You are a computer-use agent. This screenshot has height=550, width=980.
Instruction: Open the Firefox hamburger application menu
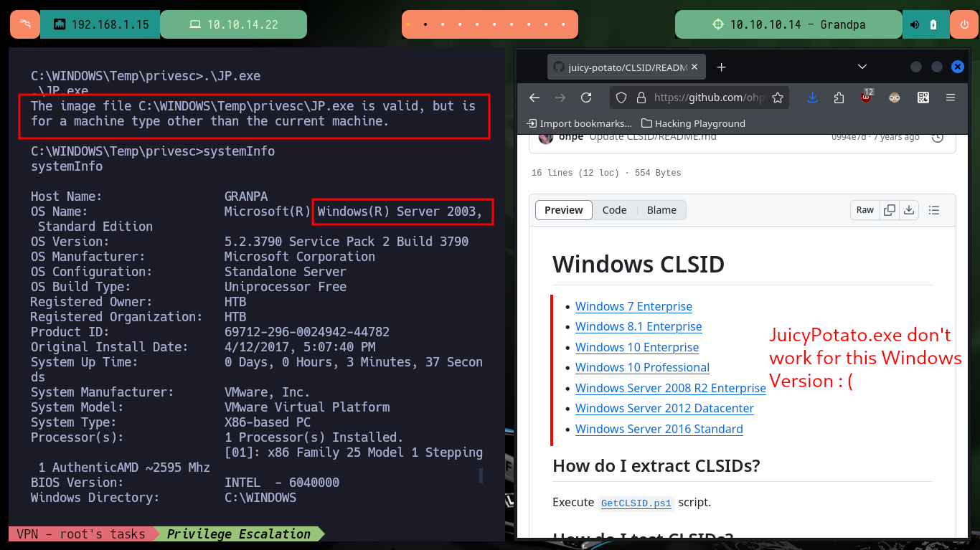tap(951, 98)
